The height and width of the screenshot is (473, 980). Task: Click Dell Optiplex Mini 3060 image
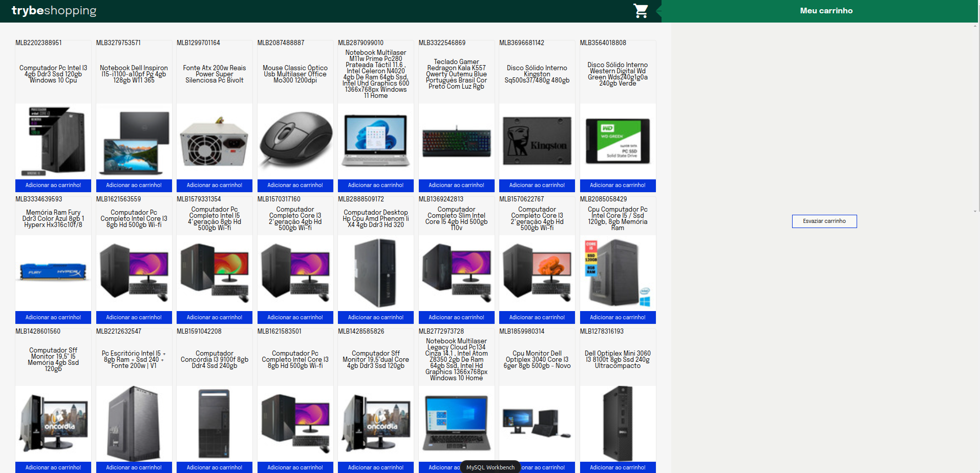point(617,424)
